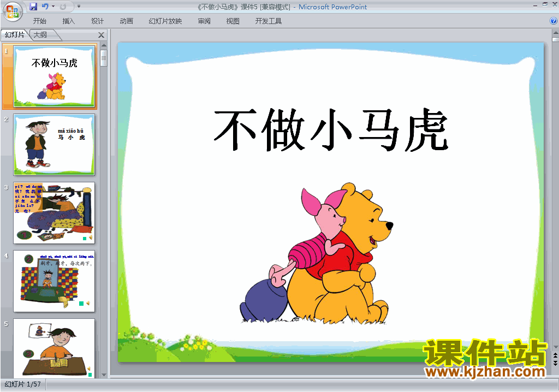Open the 开始 ribbon tab

[39, 21]
